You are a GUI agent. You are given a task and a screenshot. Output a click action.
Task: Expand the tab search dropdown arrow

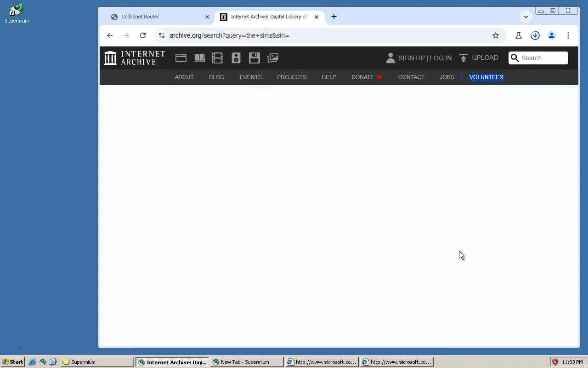click(526, 17)
